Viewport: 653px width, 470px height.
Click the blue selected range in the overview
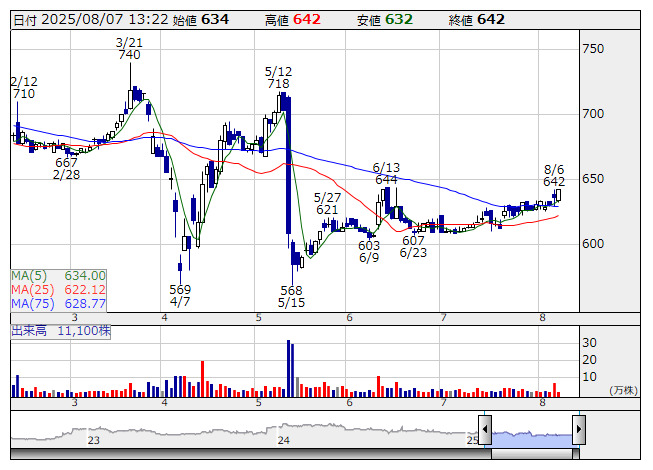pos(532,439)
